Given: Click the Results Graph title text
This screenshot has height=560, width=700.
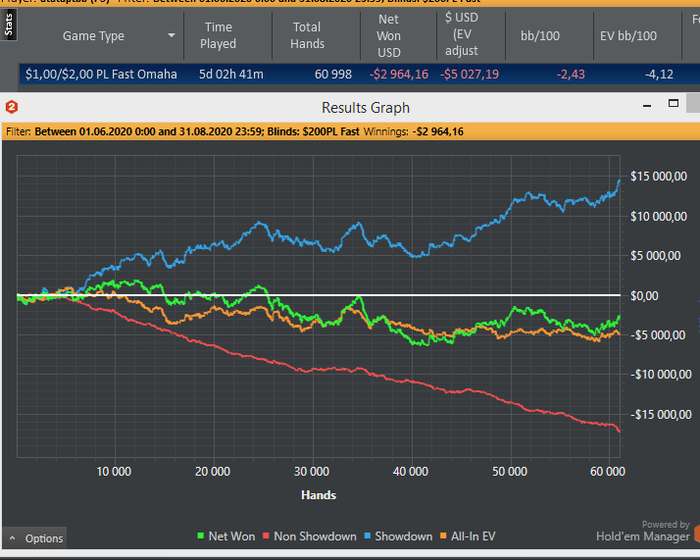Looking at the screenshot, I should (x=366, y=108).
